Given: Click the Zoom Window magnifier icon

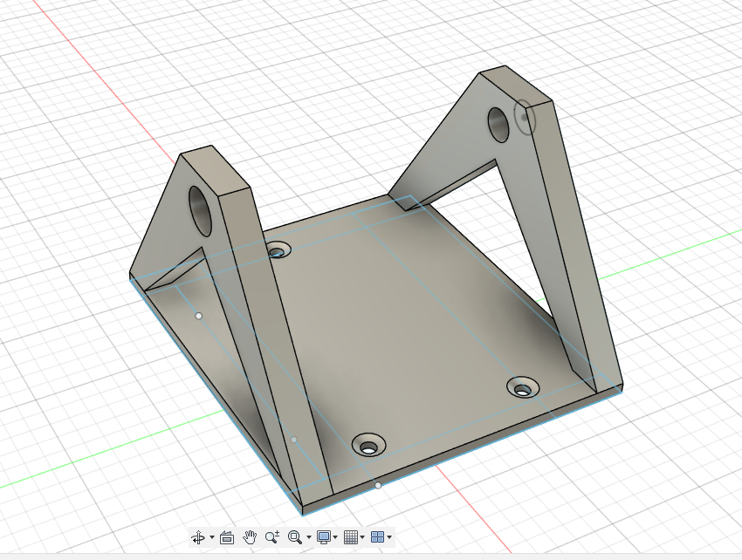Looking at the screenshot, I should click(294, 537).
